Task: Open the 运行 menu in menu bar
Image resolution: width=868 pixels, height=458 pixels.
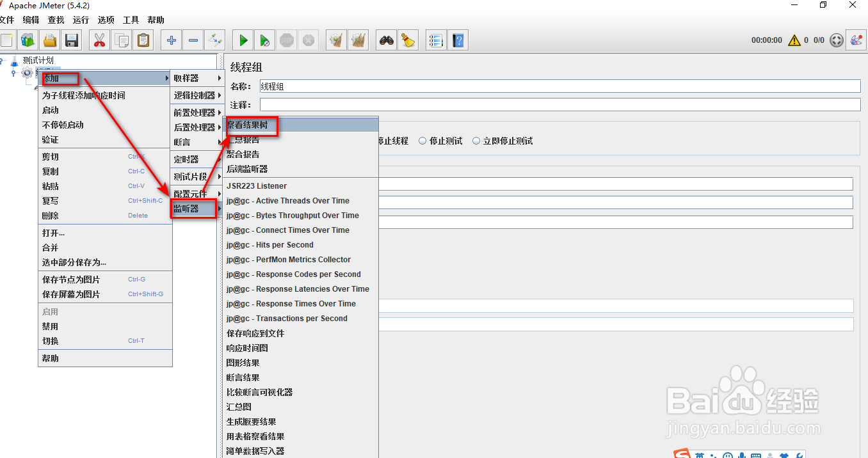Action: pos(81,20)
